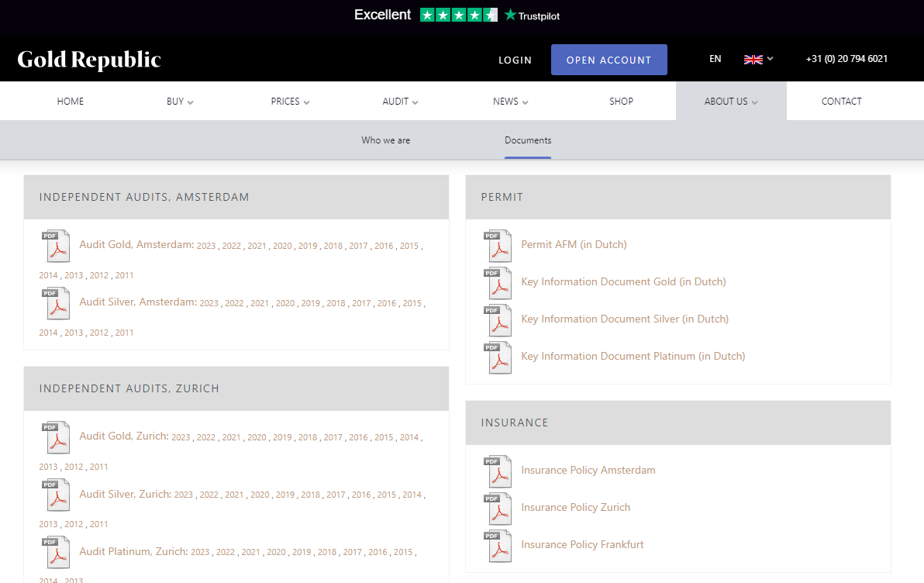Click PDF icon for Key Information Document Gold
This screenshot has width=924, height=583.
point(498,283)
